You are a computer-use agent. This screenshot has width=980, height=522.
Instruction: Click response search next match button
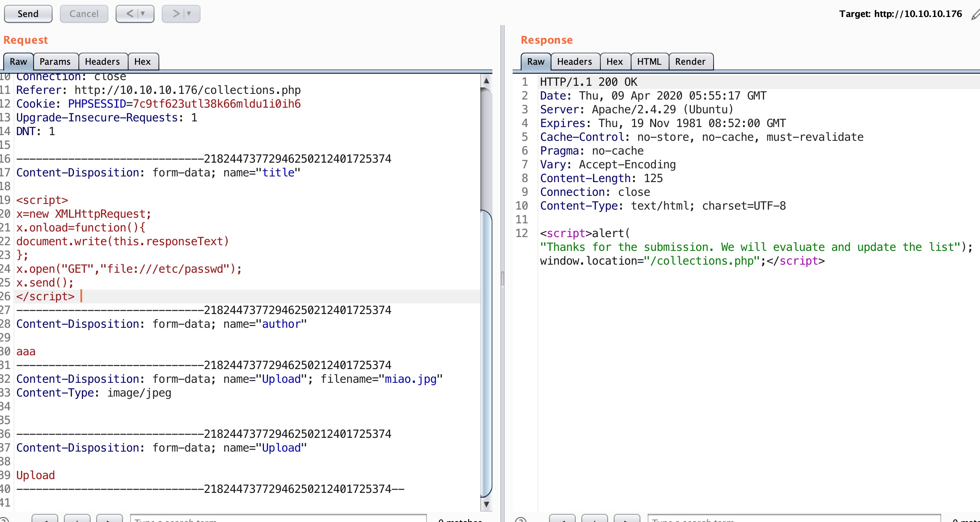(x=627, y=519)
